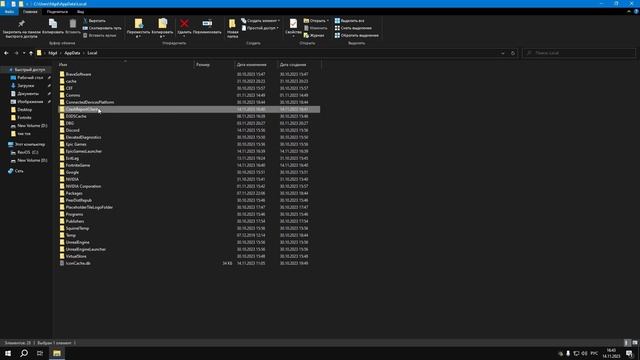Image resolution: width=640 pixels, height=360 pixels.
Task: Click AppData in the address breadcrumb
Action: point(72,53)
